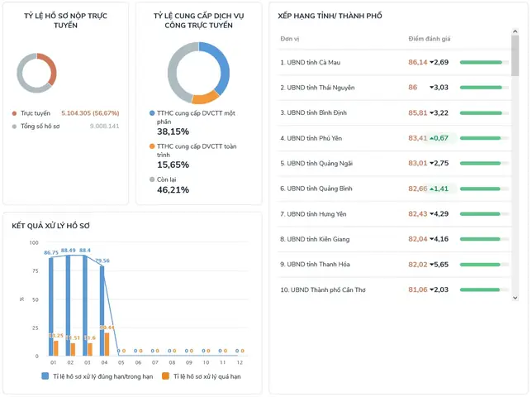Click the progress bar for Bình Định
The width and height of the screenshot is (532, 397).
click(483, 112)
